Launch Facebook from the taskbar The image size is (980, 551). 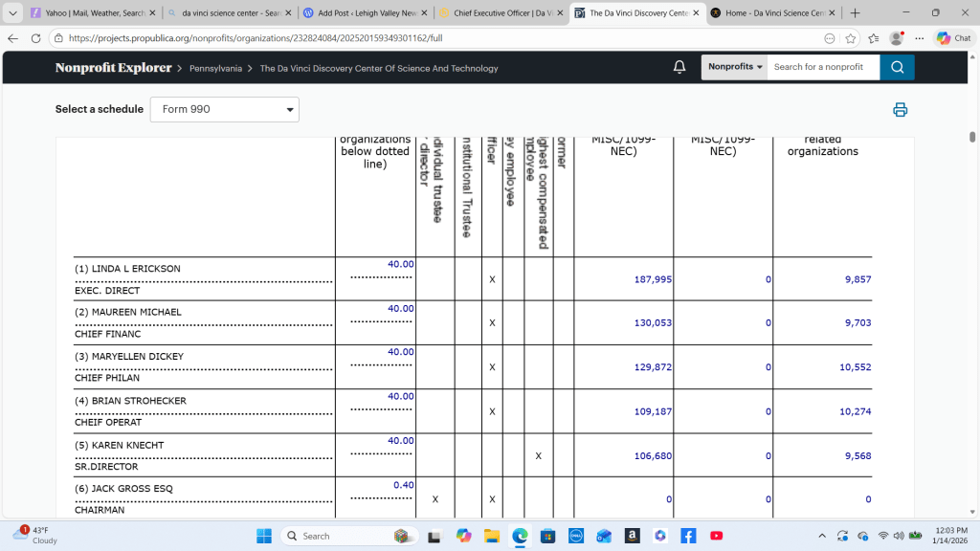pyautogui.click(x=688, y=536)
